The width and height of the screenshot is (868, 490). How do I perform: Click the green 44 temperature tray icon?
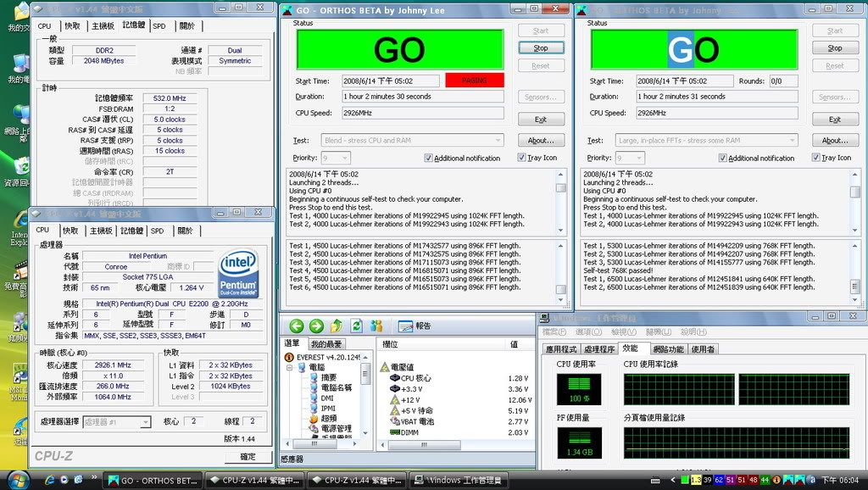pos(765,480)
